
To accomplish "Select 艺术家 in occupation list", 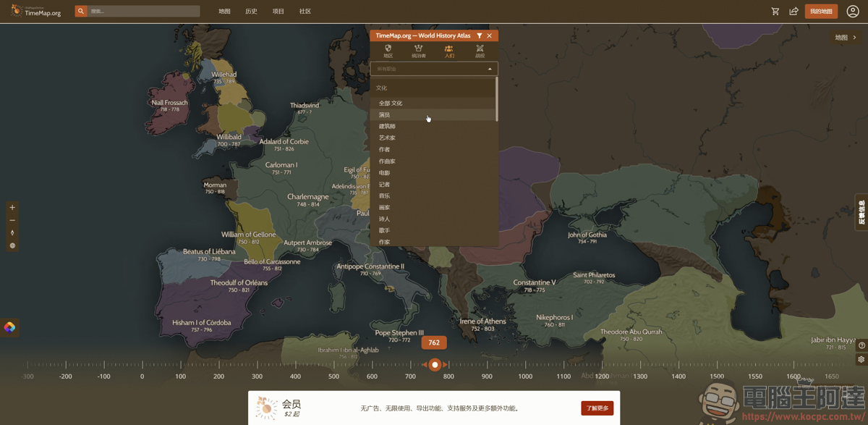I will [x=433, y=138].
